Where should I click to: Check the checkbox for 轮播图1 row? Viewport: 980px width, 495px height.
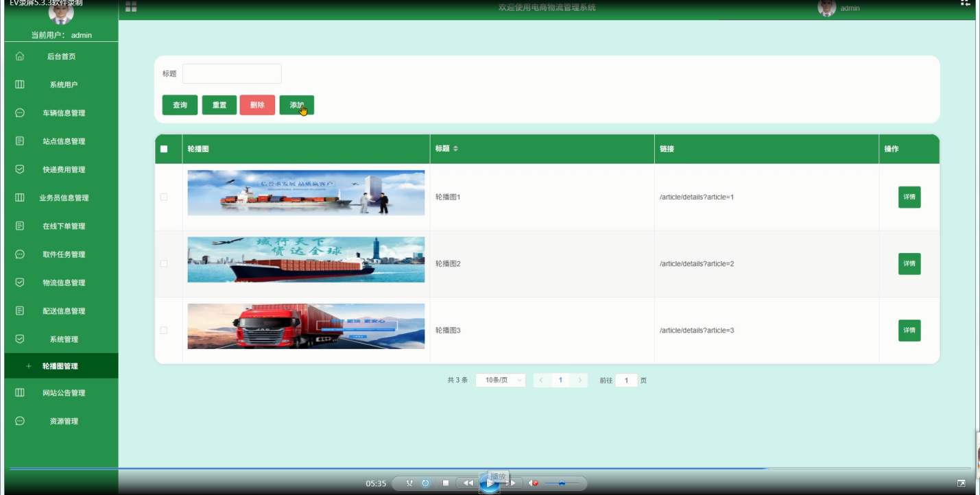point(164,197)
